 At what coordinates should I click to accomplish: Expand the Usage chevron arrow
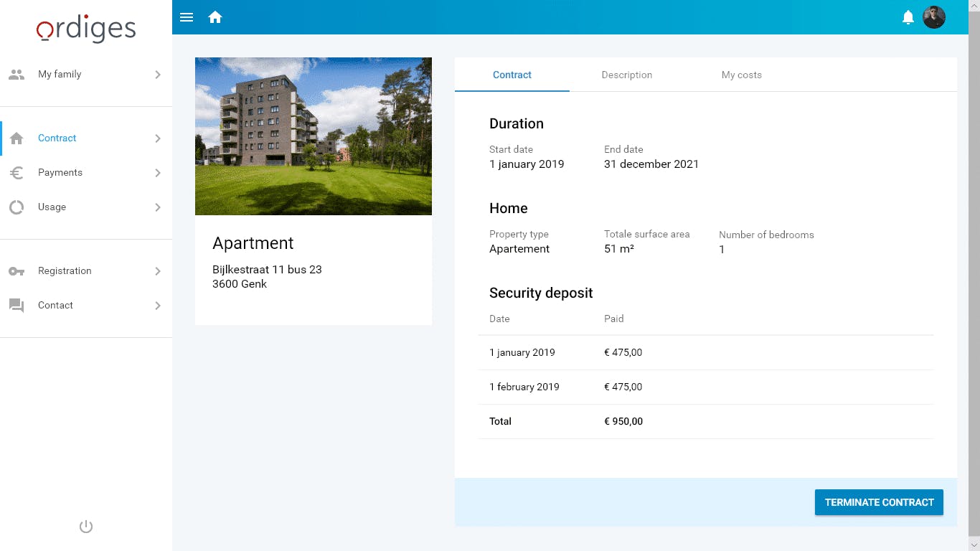pyautogui.click(x=158, y=207)
